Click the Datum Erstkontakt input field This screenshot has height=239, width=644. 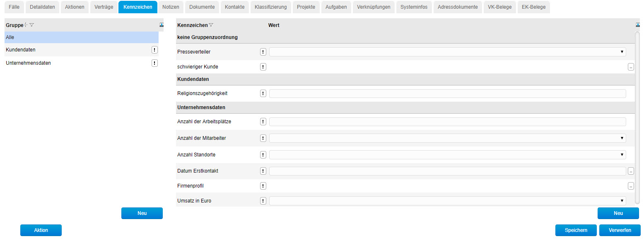447,171
